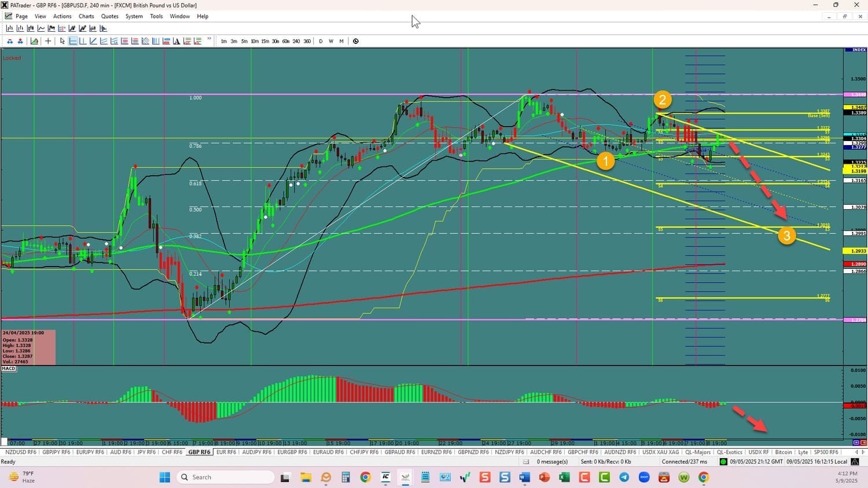Switch to the 60m timeframe
This screenshot has height=488, width=868.
pyautogui.click(x=286, y=41)
